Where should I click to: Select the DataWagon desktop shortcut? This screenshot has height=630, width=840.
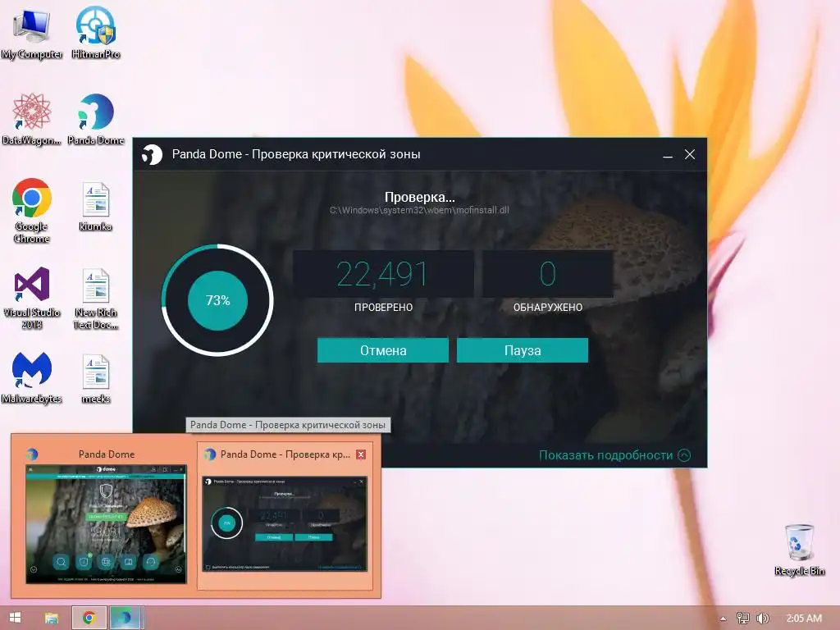[32, 119]
